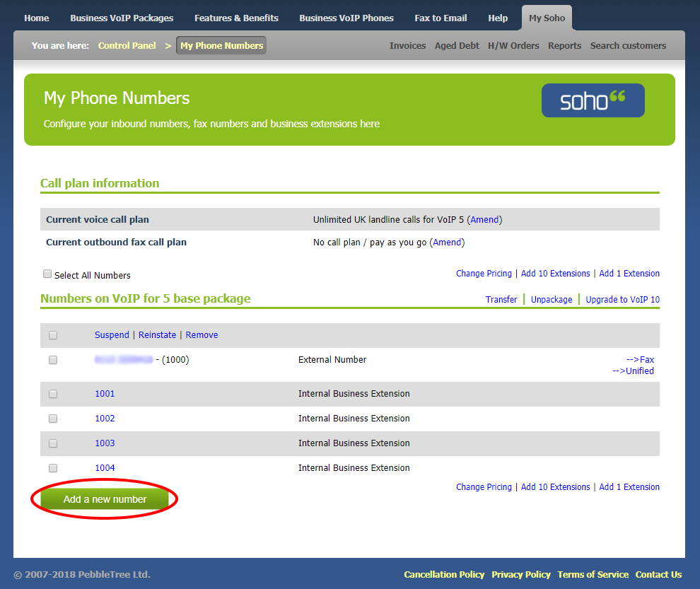Tick the Select All Numbers checkbox

[47, 274]
